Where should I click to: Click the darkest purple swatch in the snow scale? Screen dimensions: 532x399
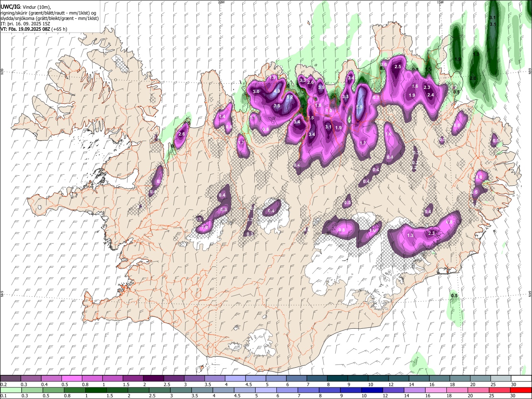(x=153, y=379)
